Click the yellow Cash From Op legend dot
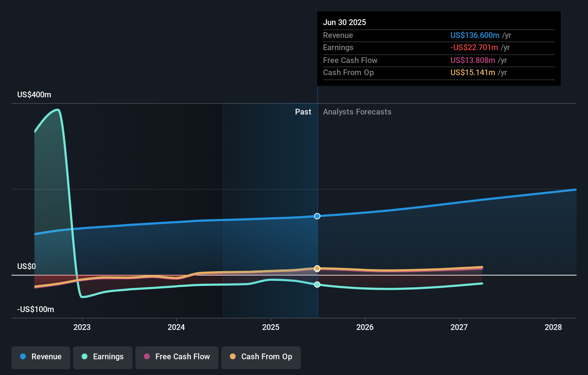 [232, 356]
